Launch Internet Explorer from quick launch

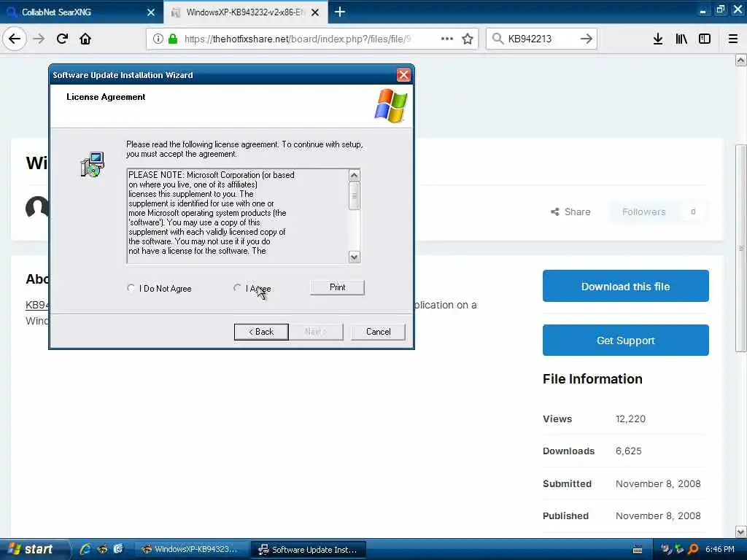click(x=85, y=549)
